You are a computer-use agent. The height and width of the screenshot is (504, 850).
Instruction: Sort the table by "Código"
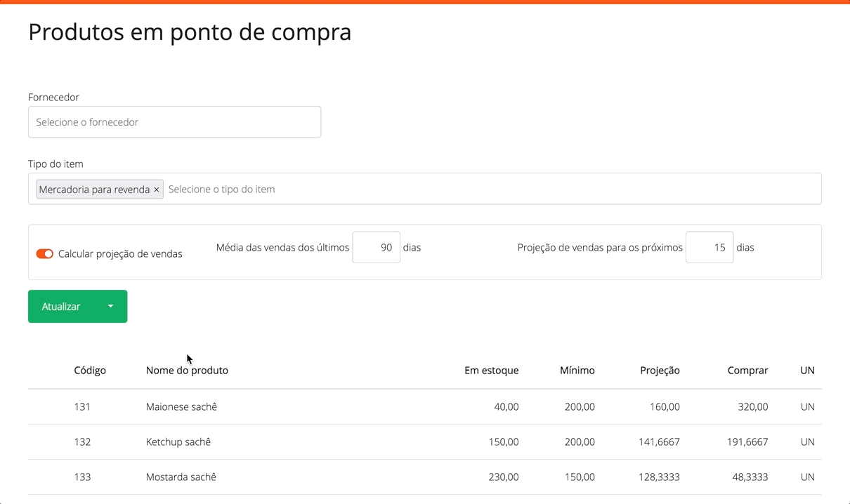click(90, 370)
